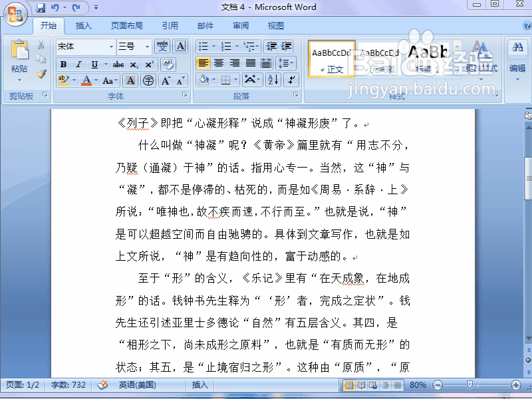Toggle center paragraph alignment

pos(219,63)
